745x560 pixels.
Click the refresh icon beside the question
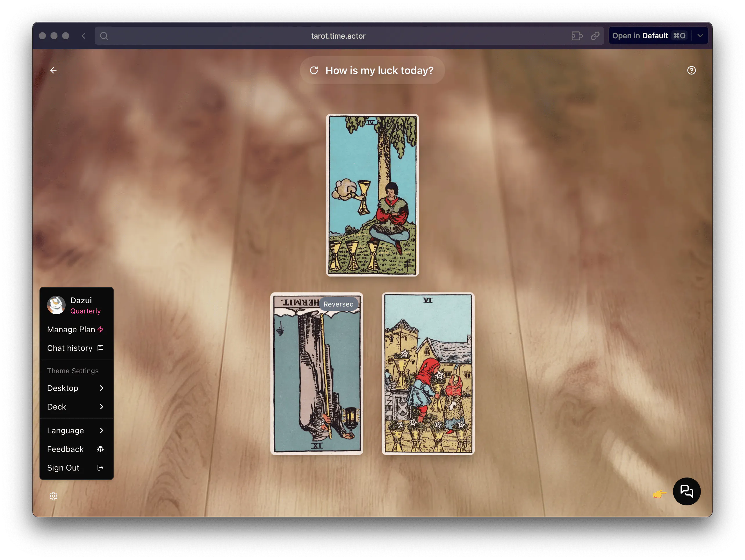click(x=314, y=70)
